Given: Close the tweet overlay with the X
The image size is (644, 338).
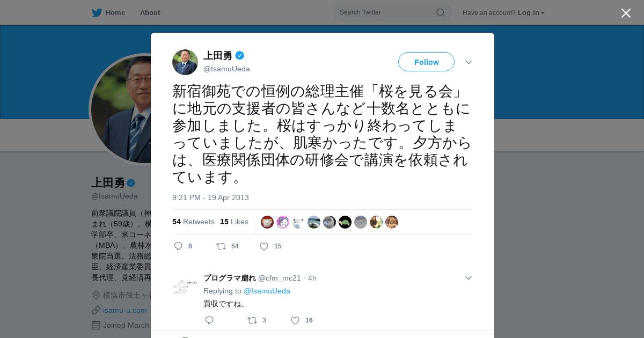Looking at the screenshot, I should point(626,13).
